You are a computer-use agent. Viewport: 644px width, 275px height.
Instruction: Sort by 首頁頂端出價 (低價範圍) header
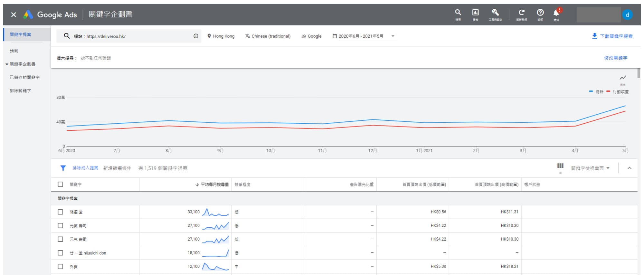click(424, 185)
